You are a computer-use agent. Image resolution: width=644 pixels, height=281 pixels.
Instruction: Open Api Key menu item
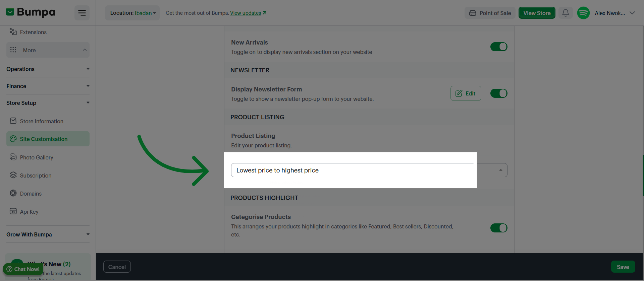point(48,211)
